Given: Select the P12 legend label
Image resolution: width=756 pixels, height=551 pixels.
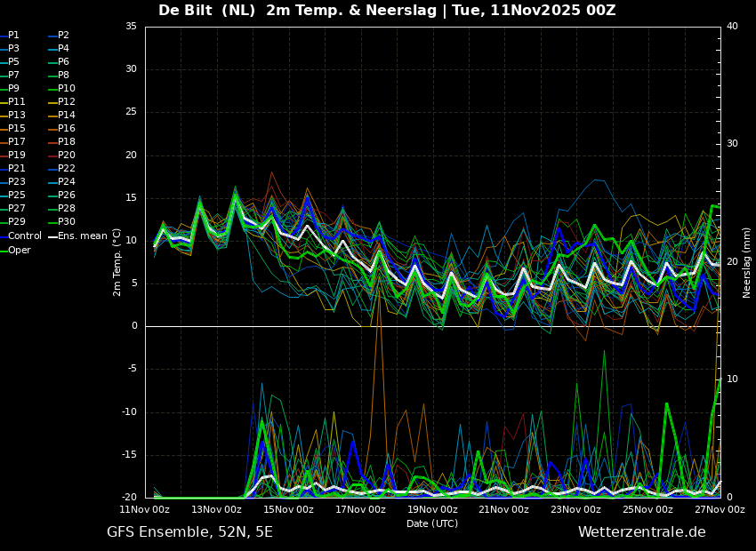Looking at the screenshot, I should click(x=62, y=101).
